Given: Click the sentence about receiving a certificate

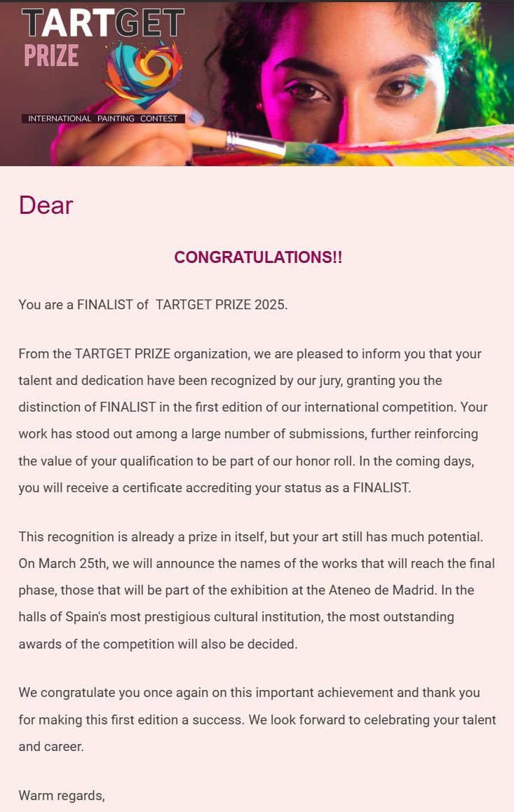Looking at the screenshot, I should [215, 488].
